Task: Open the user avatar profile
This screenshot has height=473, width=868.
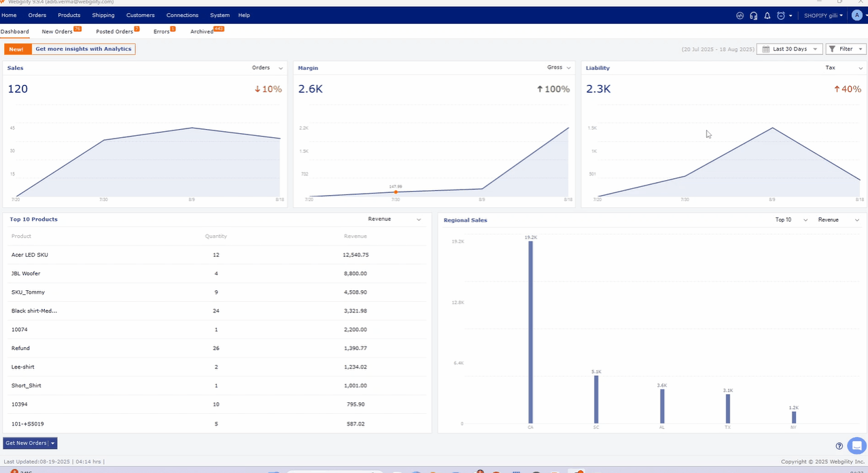Action: tap(856, 16)
